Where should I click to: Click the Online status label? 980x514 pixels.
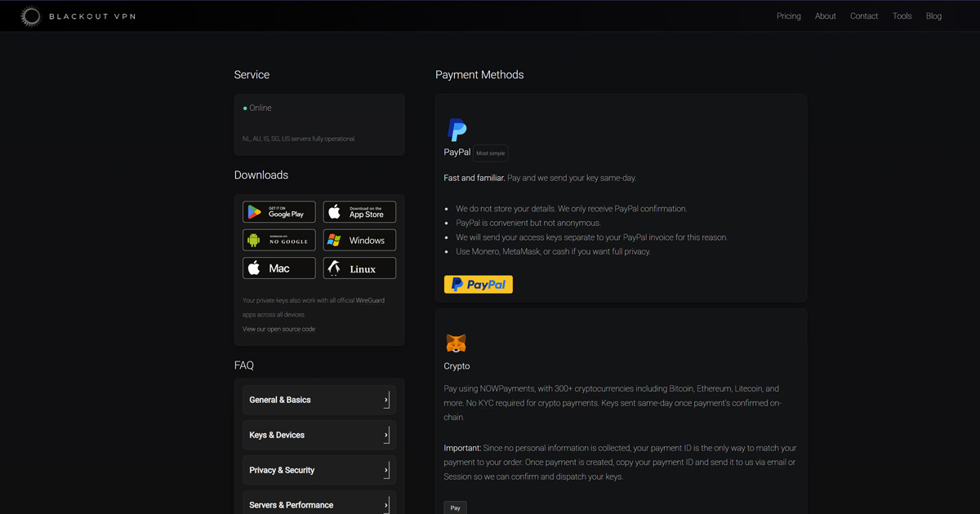[x=261, y=108]
